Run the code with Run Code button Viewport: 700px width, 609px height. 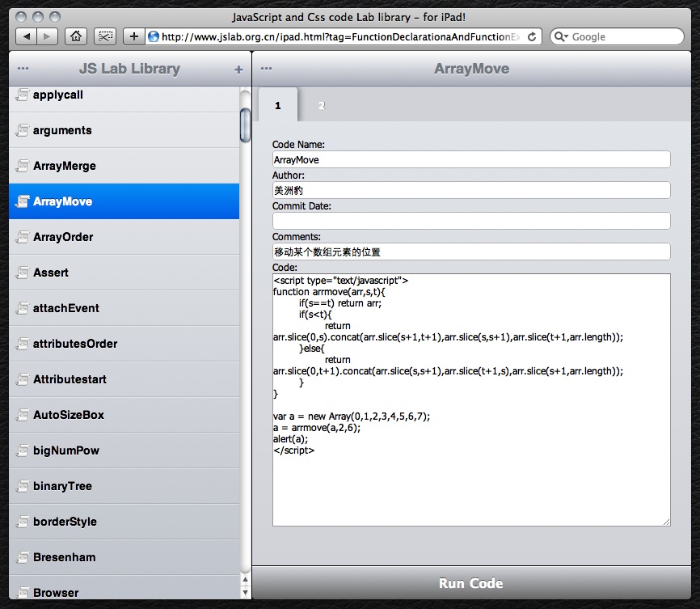[x=471, y=583]
